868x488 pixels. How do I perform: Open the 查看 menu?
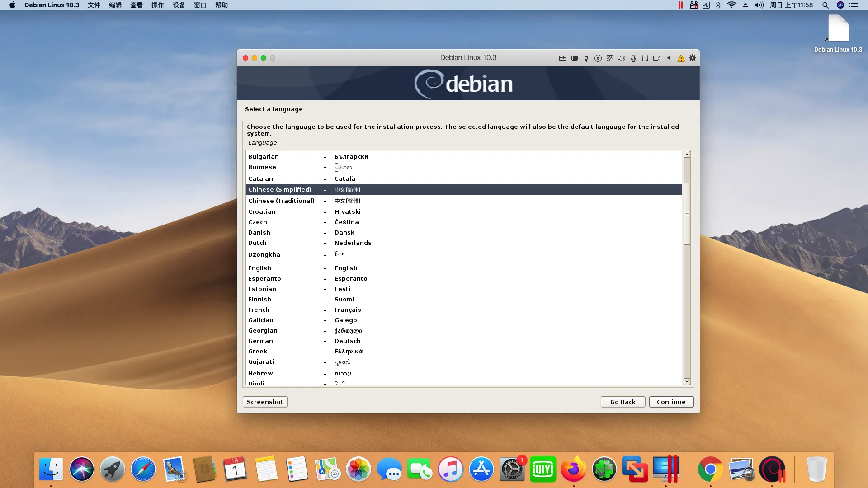(x=137, y=5)
